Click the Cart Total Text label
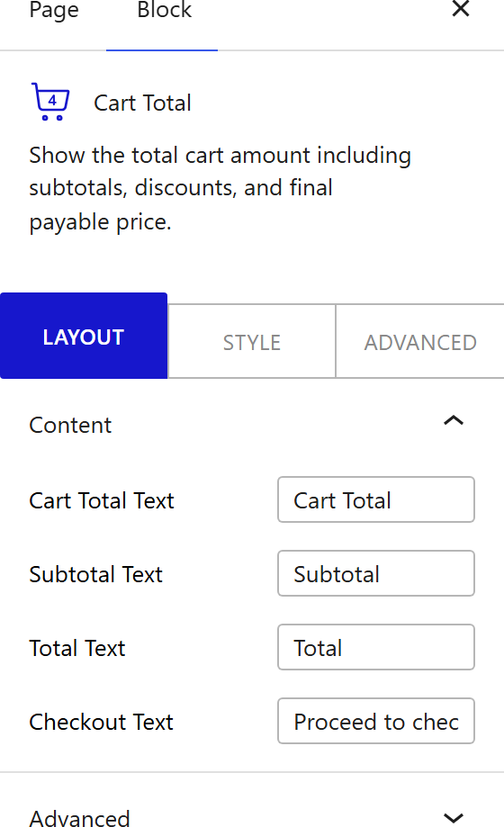The width and height of the screenshot is (504, 827). (102, 500)
